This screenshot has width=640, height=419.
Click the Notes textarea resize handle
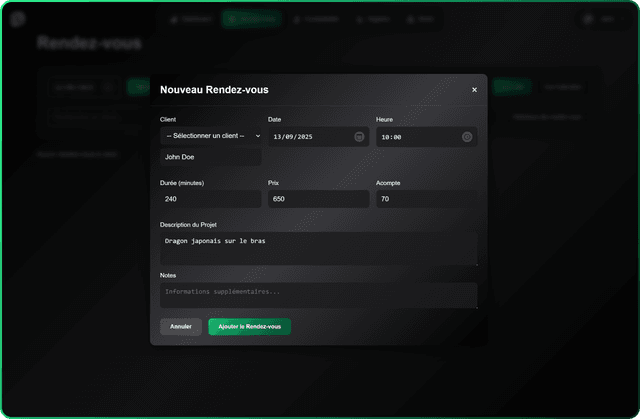coord(474,305)
